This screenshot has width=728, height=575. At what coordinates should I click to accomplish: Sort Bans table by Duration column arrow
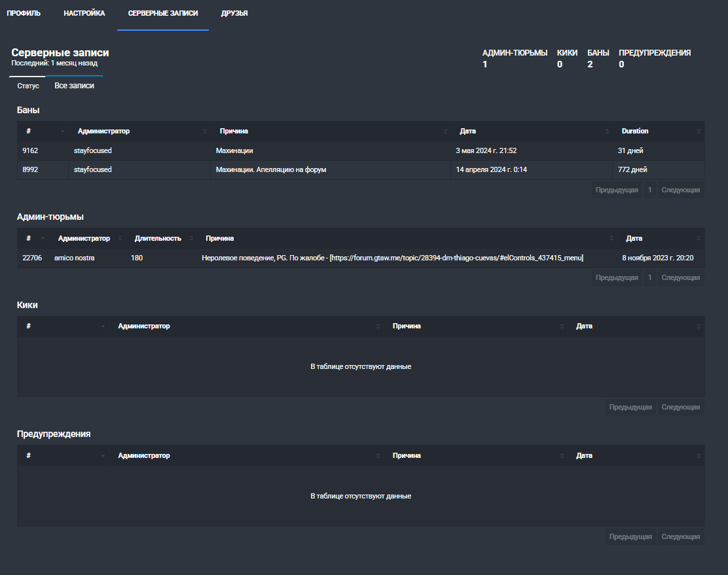click(699, 131)
